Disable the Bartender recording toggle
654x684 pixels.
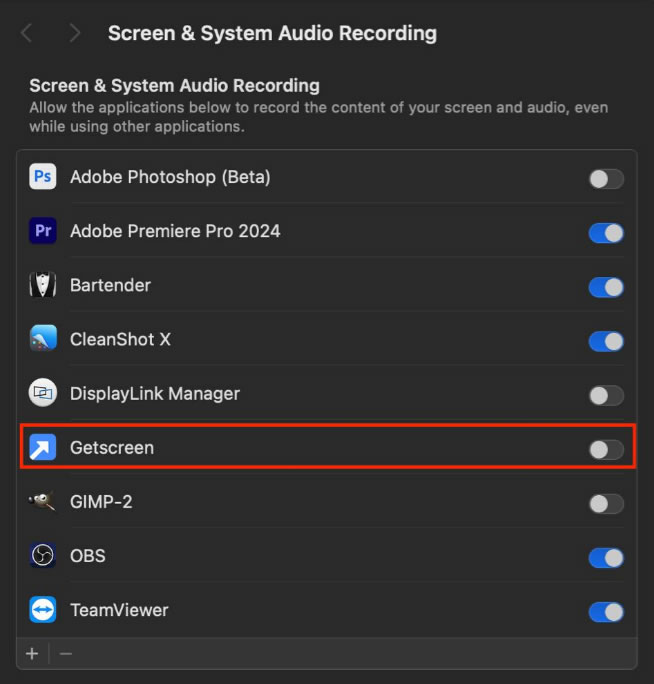point(606,287)
